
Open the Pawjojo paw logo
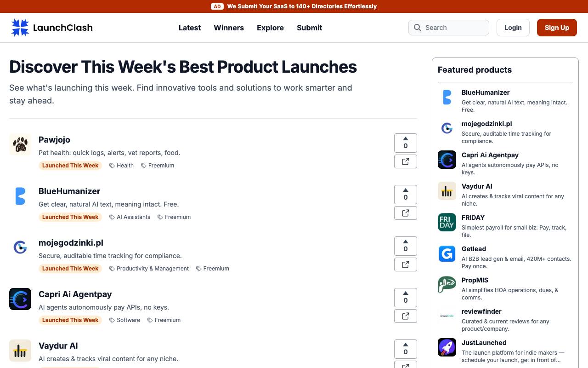point(20,144)
